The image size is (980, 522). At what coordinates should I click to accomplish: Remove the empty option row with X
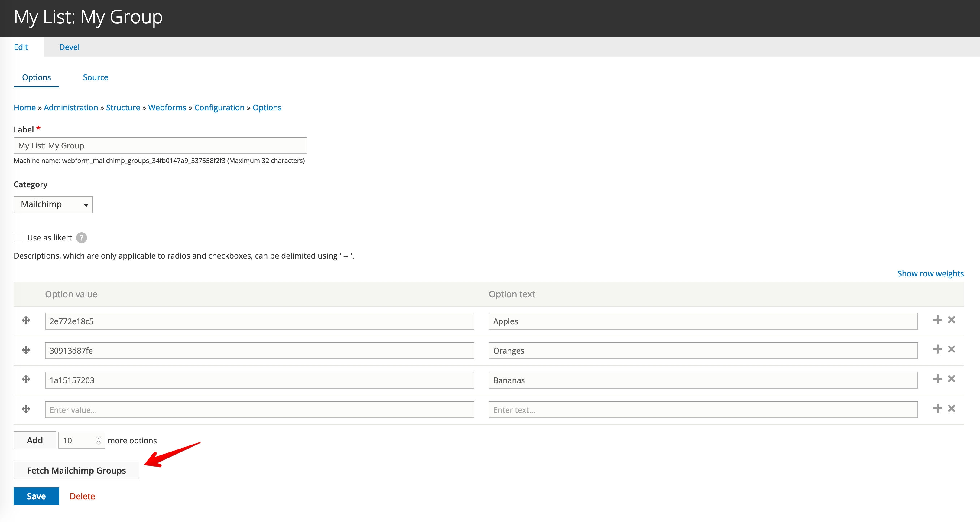[x=952, y=408]
